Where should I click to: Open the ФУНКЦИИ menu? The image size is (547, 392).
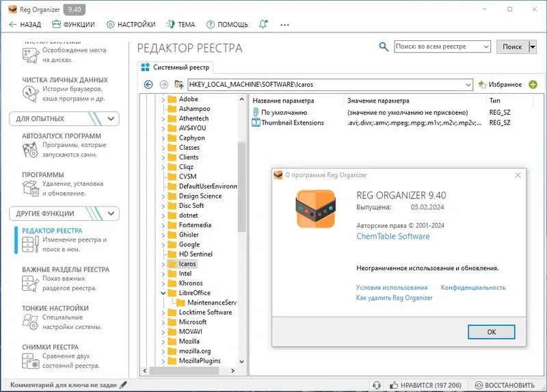[x=73, y=25]
